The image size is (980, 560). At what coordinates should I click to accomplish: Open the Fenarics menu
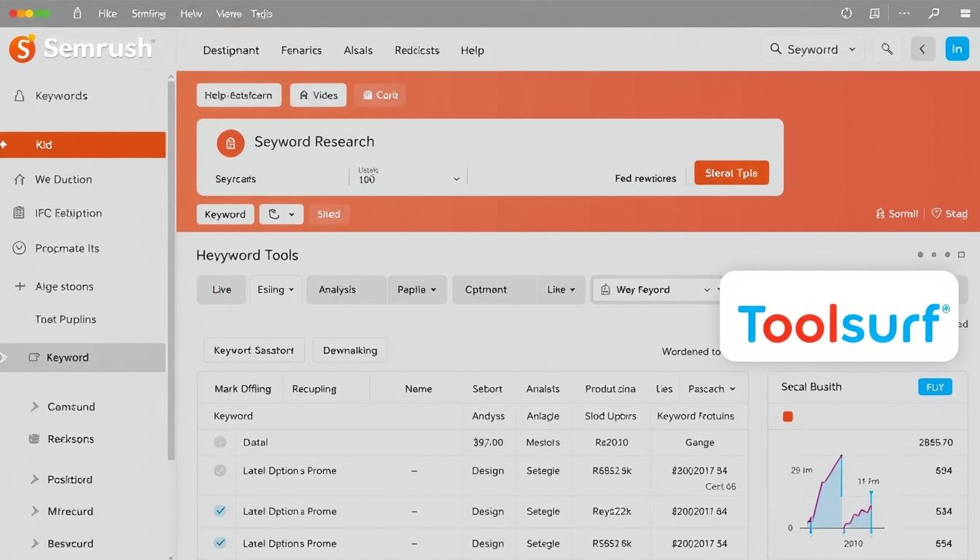[301, 50]
